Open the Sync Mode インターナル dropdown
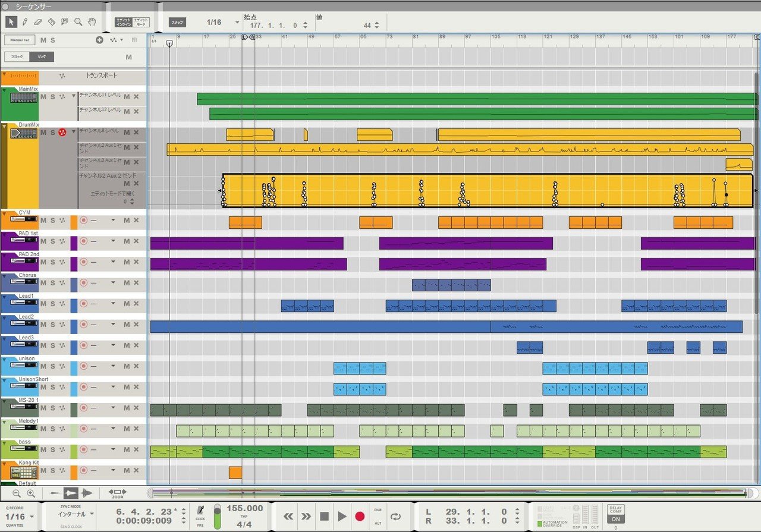The width and height of the screenshot is (761, 532). click(92, 514)
